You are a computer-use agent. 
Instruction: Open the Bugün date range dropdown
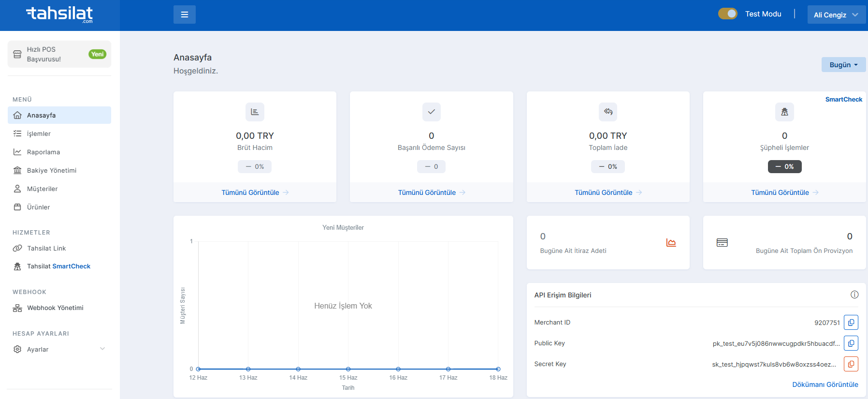click(843, 65)
